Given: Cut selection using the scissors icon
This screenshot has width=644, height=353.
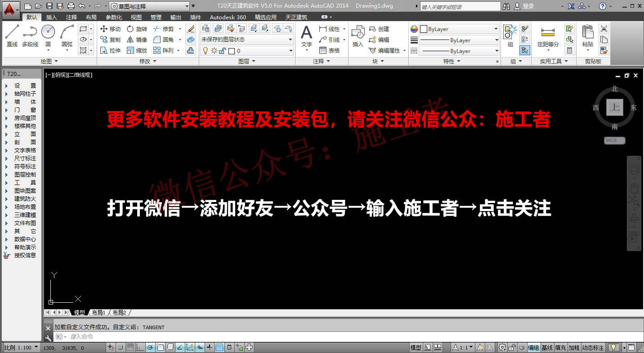Looking at the screenshot, I should click(604, 28).
